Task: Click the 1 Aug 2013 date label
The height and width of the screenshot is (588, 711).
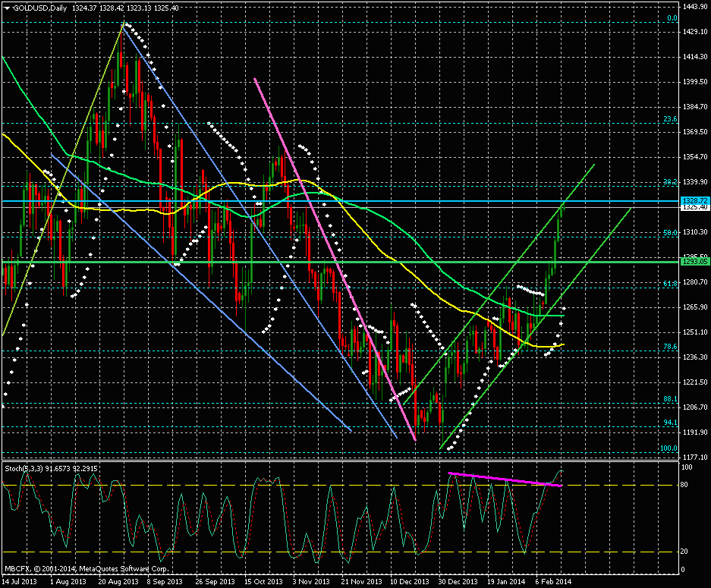Action: pos(68,581)
